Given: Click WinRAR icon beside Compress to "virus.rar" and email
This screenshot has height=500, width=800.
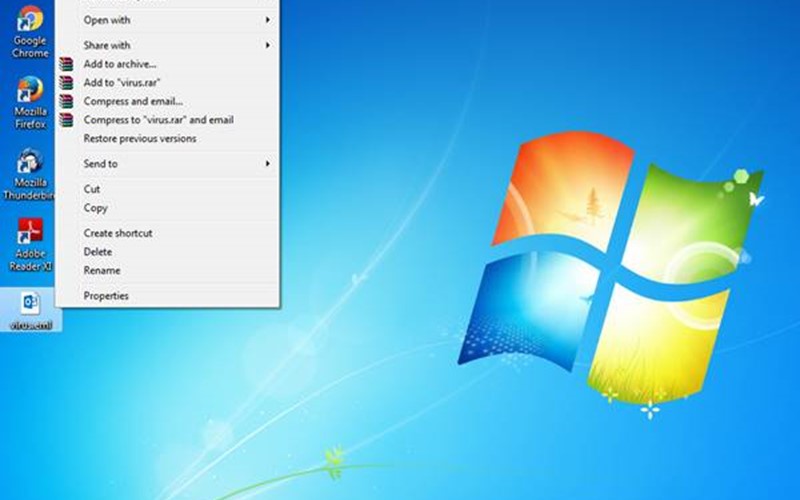Looking at the screenshot, I should 66,120.
